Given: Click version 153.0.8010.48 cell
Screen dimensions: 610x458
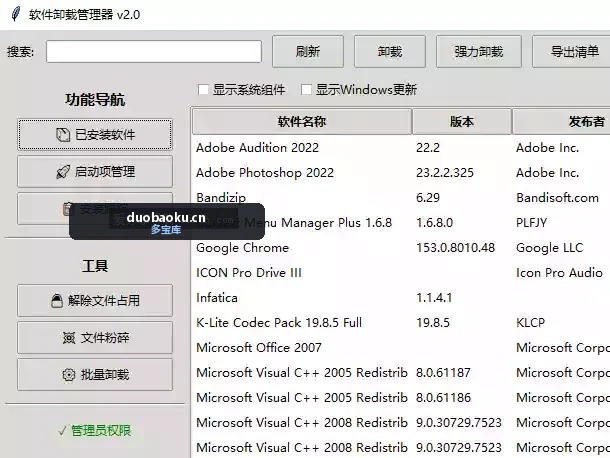Looking at the screenshot, I should point(456,248).
